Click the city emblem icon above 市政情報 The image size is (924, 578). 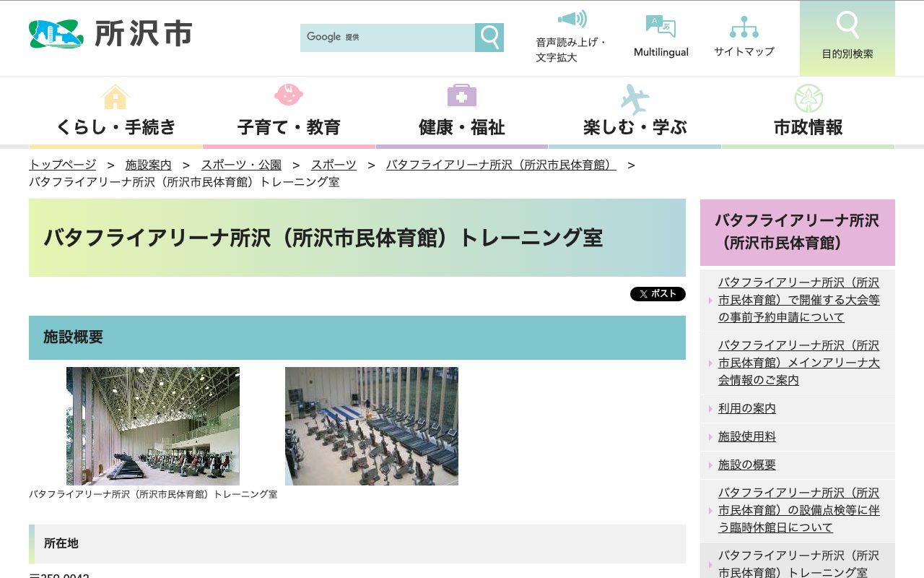point(808,98)
